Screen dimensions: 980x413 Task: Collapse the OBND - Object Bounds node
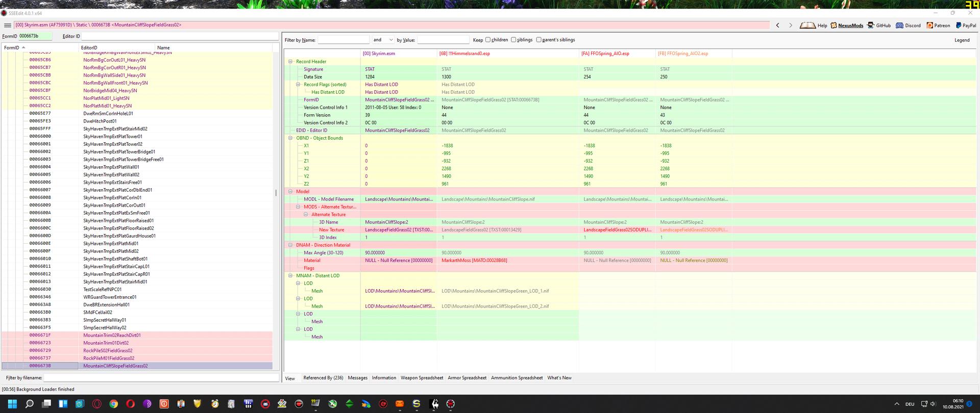coord(290,138)
